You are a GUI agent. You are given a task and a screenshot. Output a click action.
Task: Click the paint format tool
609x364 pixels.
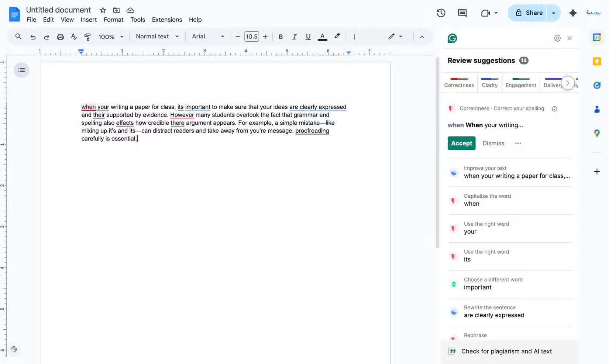click(x=87, y=37)
